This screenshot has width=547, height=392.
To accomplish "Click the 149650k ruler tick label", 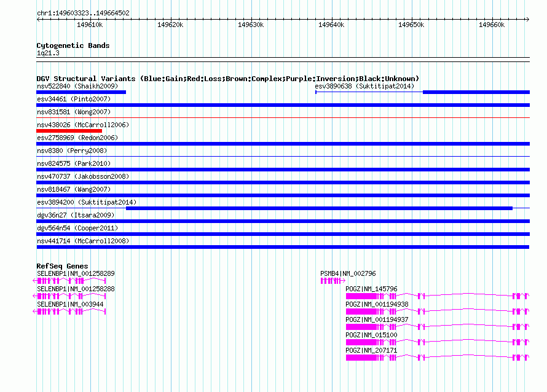I will point(411,25).
